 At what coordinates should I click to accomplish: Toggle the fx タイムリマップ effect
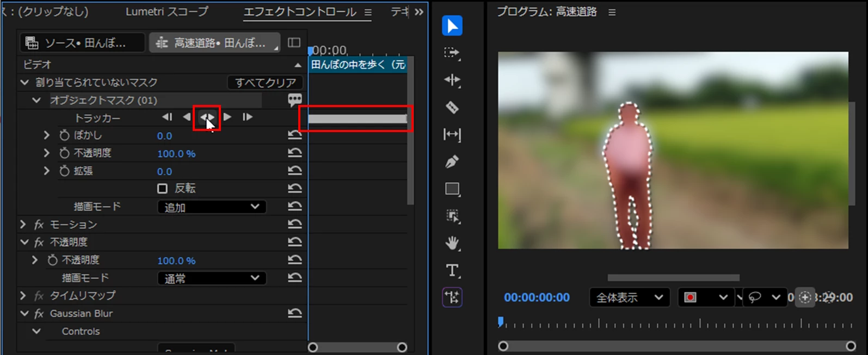coord(39,296)
